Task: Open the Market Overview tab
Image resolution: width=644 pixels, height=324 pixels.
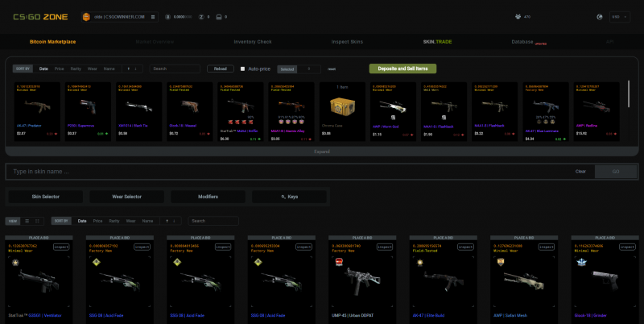Action: [x=155, y=42]
